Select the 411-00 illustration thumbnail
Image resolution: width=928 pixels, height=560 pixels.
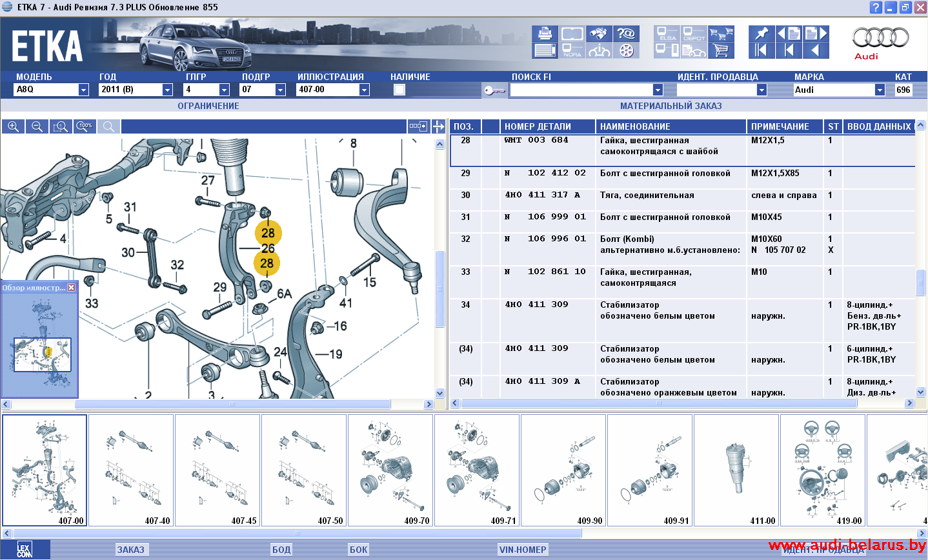[736, 470]
